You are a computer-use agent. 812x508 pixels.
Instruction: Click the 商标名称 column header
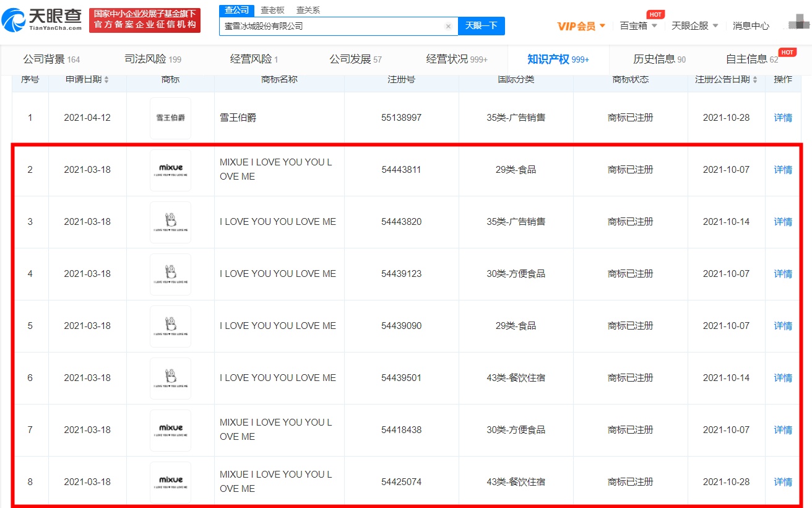(279, 79)
